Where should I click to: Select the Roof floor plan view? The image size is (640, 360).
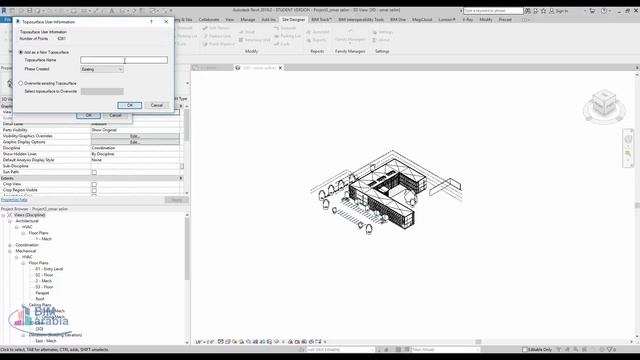coord(40,299)
